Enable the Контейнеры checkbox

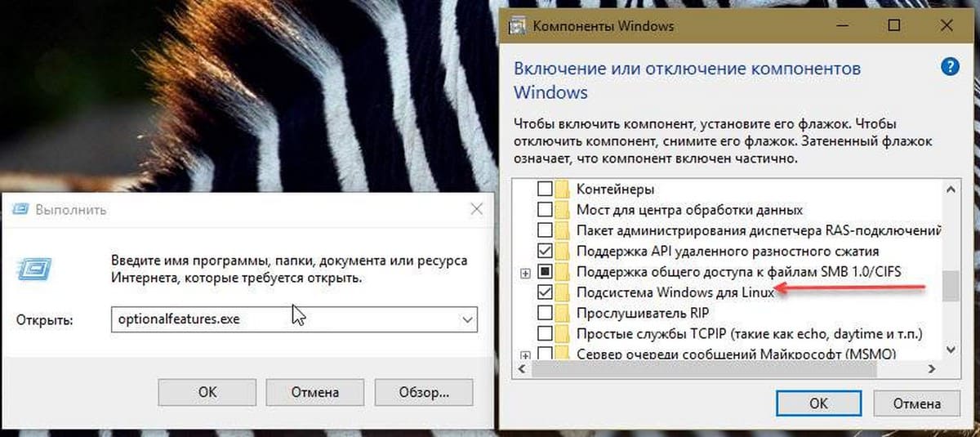pos(545,190)
